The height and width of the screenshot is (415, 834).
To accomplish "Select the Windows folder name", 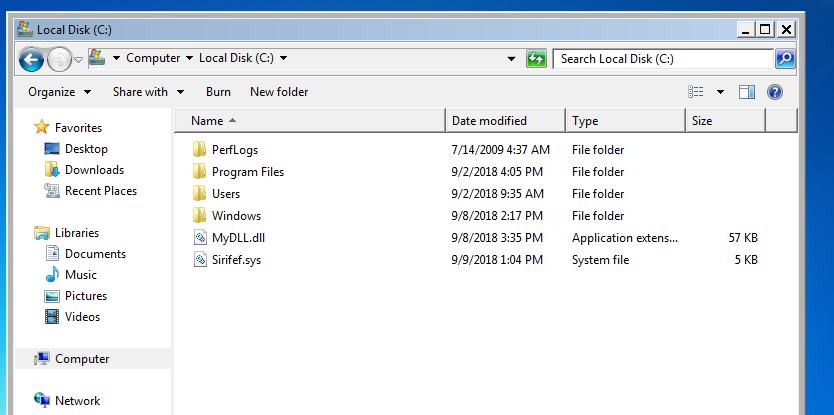I will (236, 215).
